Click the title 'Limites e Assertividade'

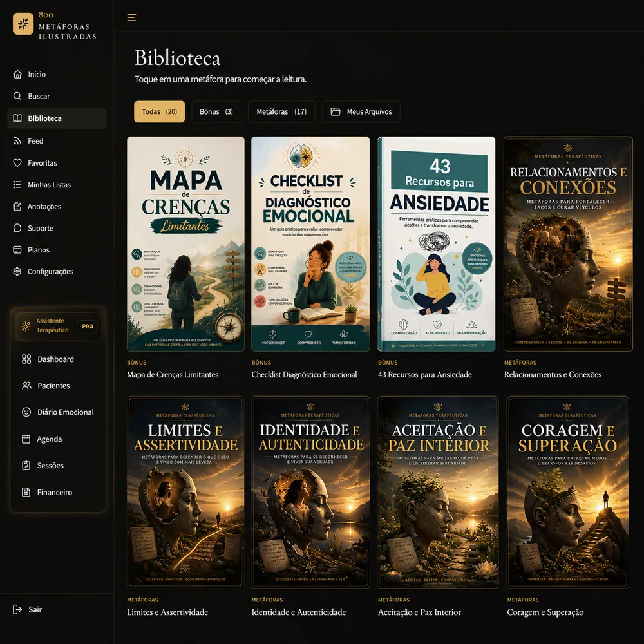(167, 612)
